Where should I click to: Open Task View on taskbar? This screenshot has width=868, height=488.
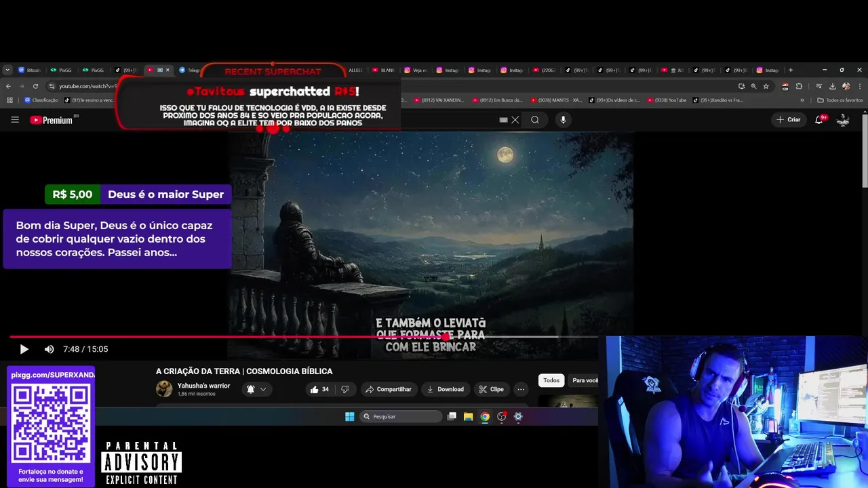[452, 417]
